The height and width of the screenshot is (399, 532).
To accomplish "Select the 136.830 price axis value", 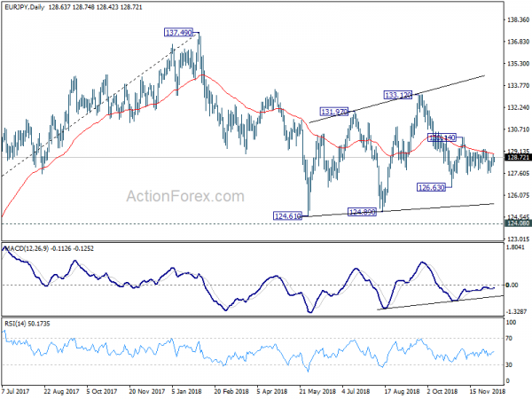I will [518, 42].
